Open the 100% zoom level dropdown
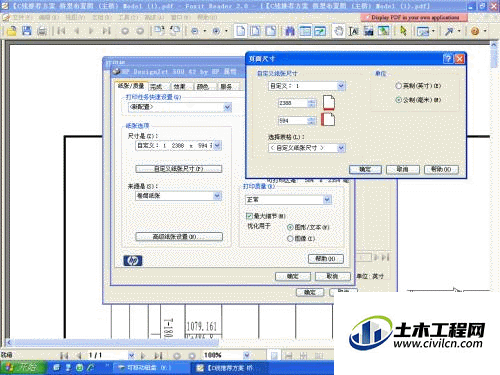Screen dimensions: 500x375 pos(246,355)
